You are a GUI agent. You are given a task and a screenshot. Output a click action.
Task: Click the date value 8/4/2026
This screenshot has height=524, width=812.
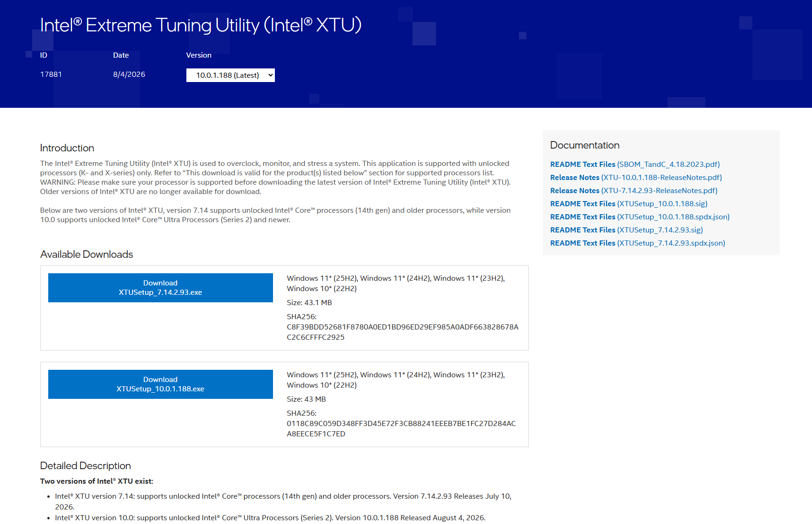coord(129,75)
